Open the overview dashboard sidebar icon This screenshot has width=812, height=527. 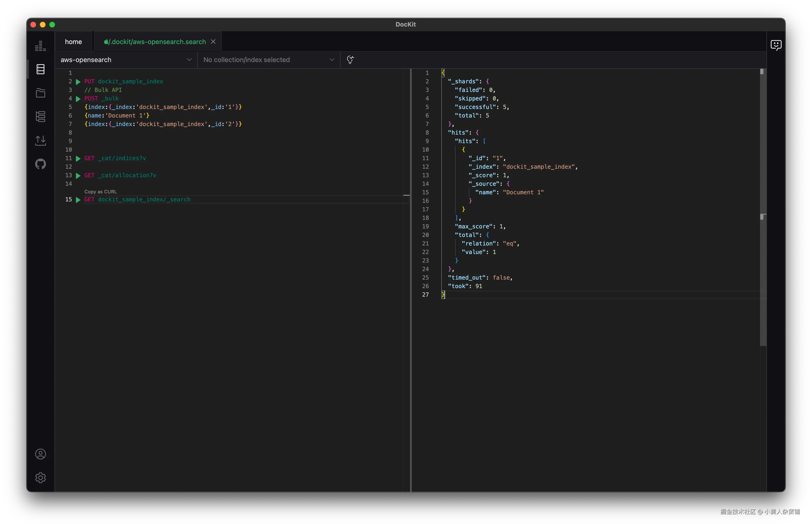[40, 46]
